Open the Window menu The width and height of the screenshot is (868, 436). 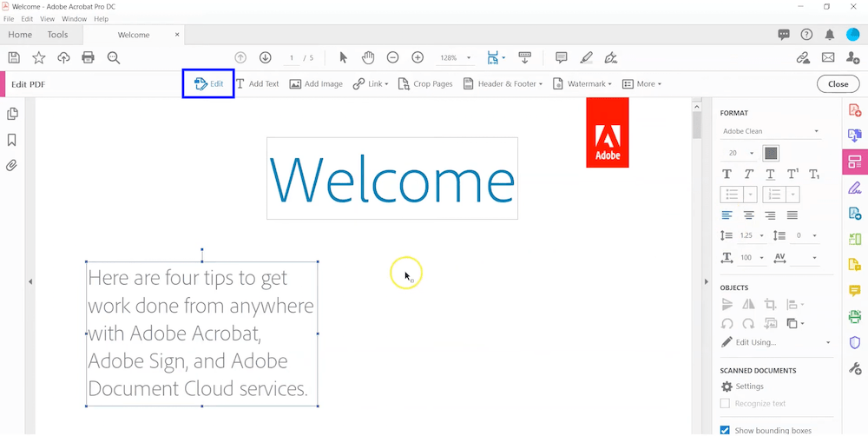[x=74, y=19]
